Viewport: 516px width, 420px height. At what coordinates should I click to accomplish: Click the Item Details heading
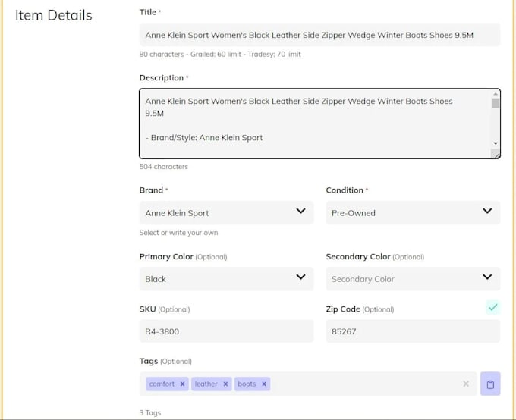(x=54, y=15)
